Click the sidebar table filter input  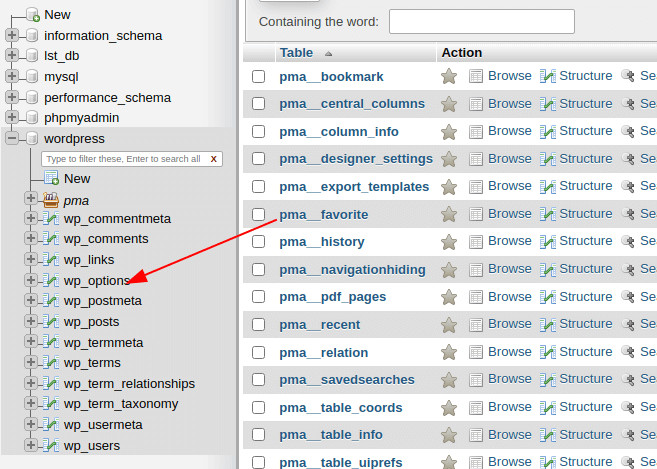[x=124, y=159]
